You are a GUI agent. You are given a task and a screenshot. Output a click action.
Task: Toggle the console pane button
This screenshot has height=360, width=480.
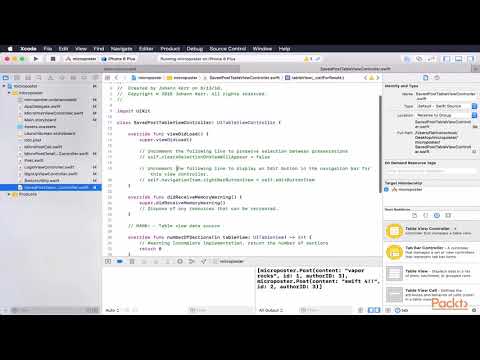click(x=377, y=310)
